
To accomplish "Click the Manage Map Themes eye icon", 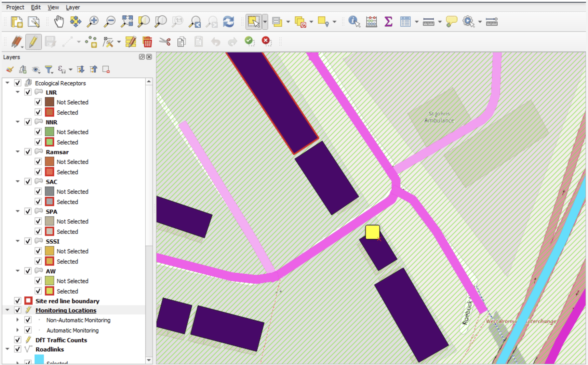I will pyautogui.click(x=36, y=69).
